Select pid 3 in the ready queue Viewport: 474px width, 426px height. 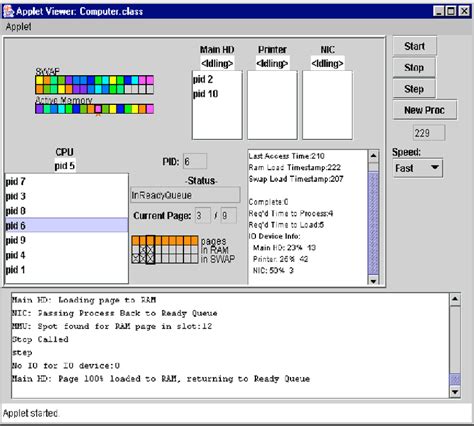coord(66,196)
